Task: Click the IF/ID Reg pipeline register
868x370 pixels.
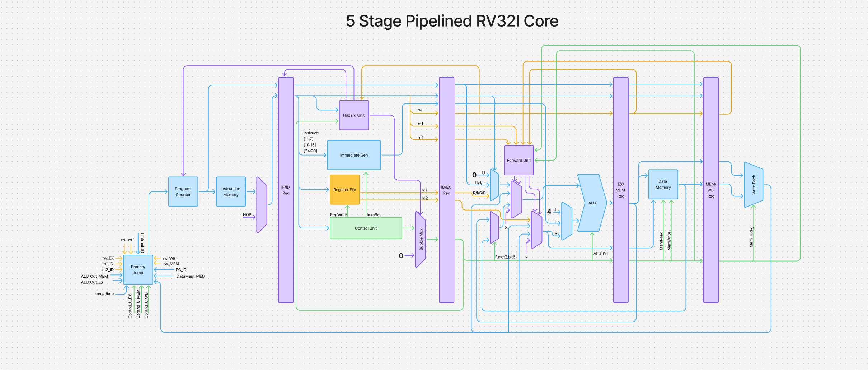Action: coord(286,190)
